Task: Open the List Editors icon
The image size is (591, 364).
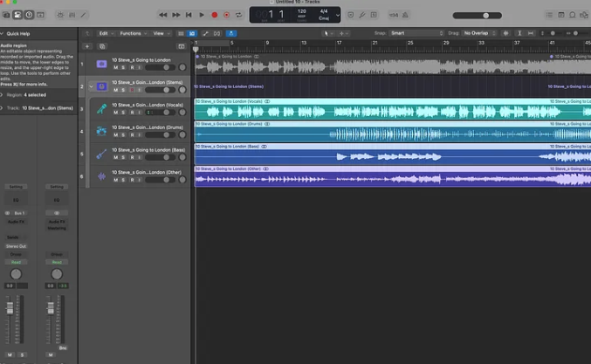Action: pyautogui.click(x=550, y=15)
